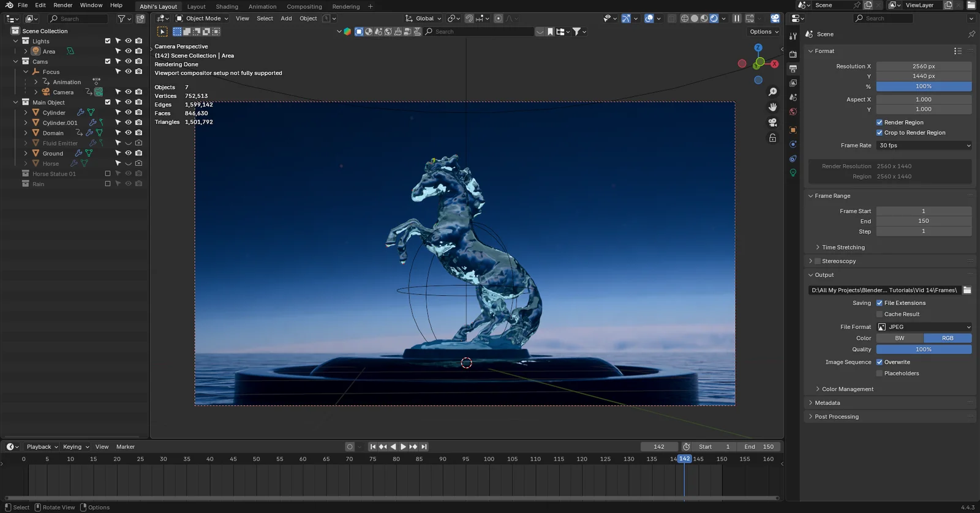Play animation forward

(x=403, y=447)
